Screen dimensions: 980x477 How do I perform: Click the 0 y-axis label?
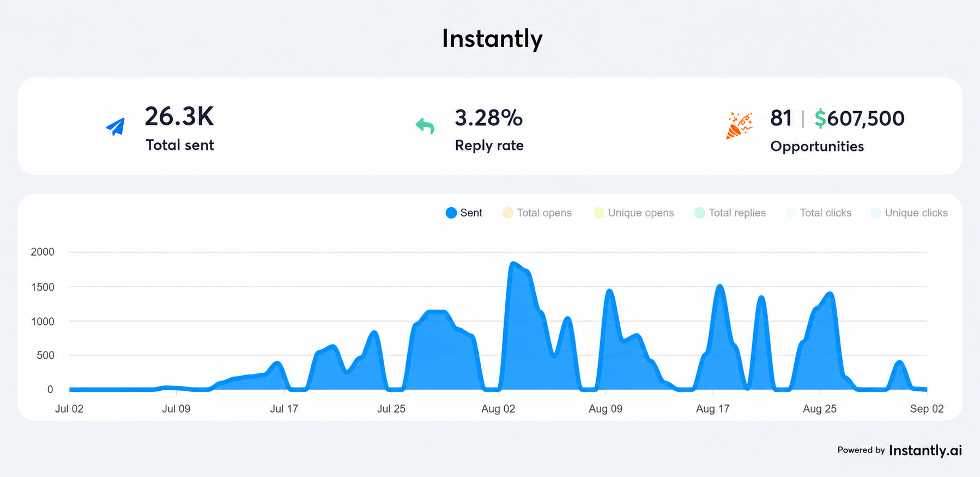(x=50, y=390)
